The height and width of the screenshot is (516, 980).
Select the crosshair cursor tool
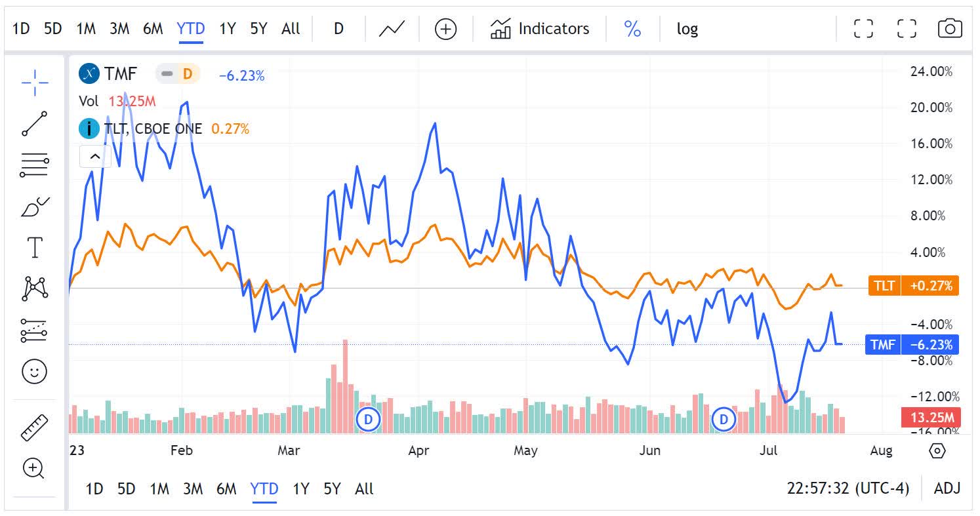click(34, 82)
